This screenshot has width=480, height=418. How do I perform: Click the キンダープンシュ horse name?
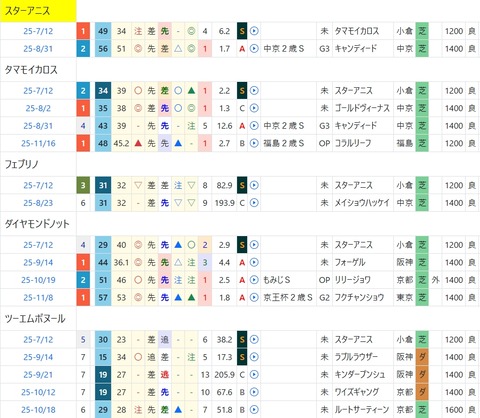click(360, 375)
